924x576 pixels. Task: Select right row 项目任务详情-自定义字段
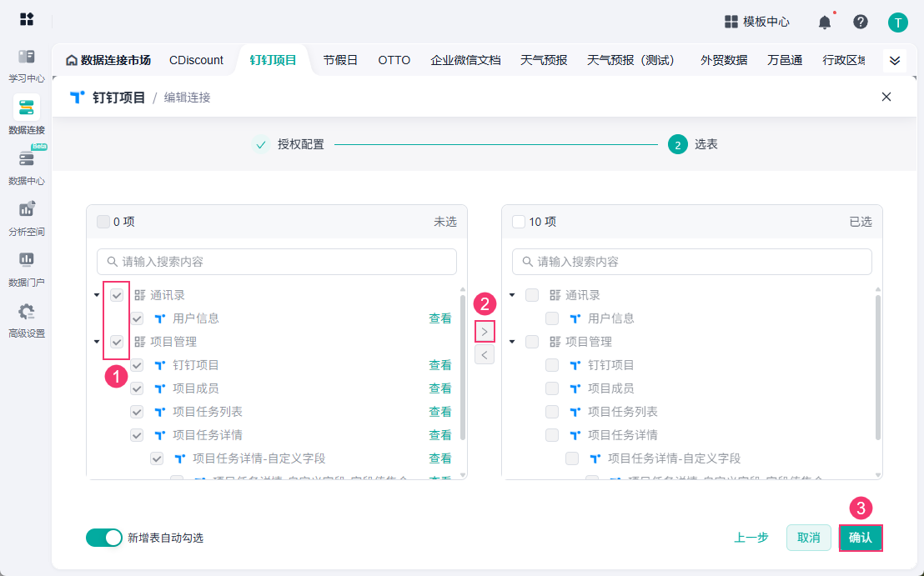(x=674, y=458)
